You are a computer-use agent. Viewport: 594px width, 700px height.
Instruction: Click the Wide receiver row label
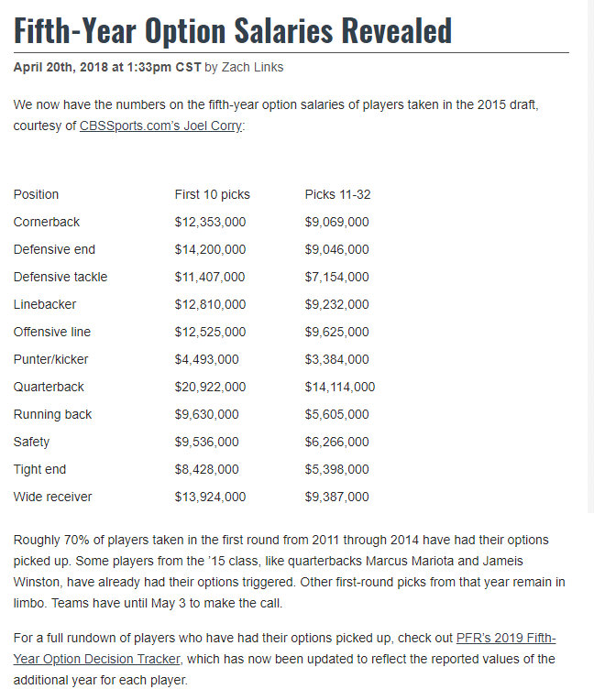click(x=52, y=497)
